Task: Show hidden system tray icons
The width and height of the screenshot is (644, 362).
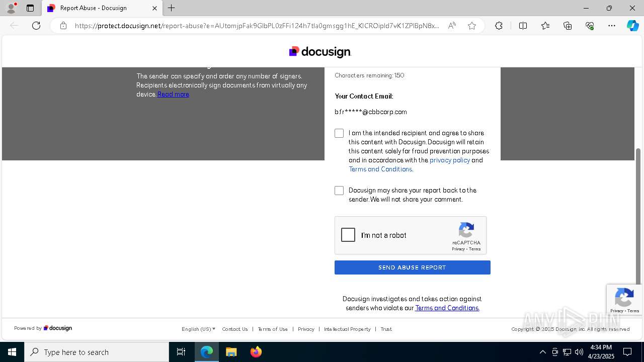Action: [542, 352]
